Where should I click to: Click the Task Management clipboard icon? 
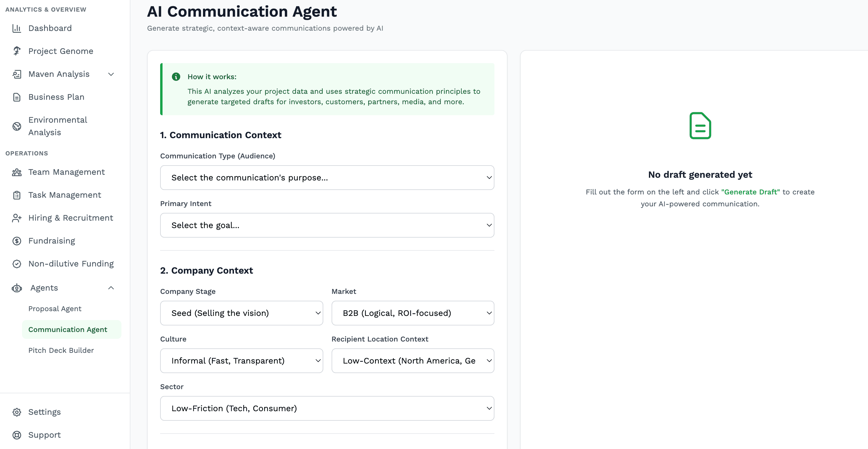coord(17,195)
